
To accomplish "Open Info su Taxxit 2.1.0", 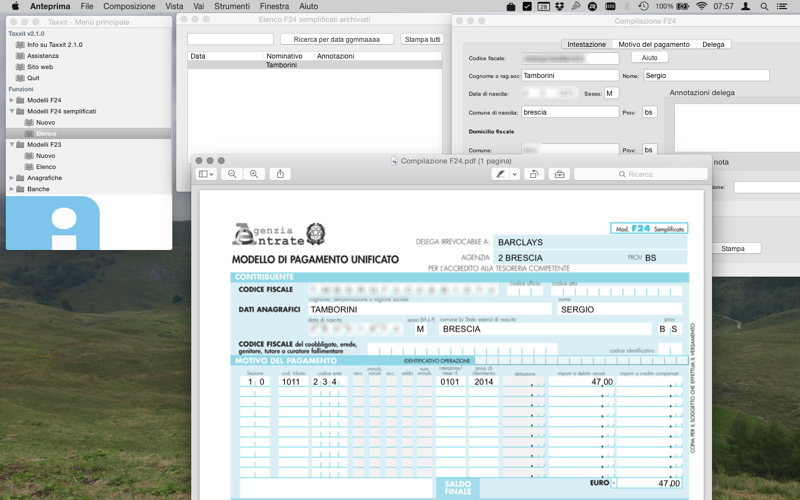I will pyautogui.click(x=55, y=44).
